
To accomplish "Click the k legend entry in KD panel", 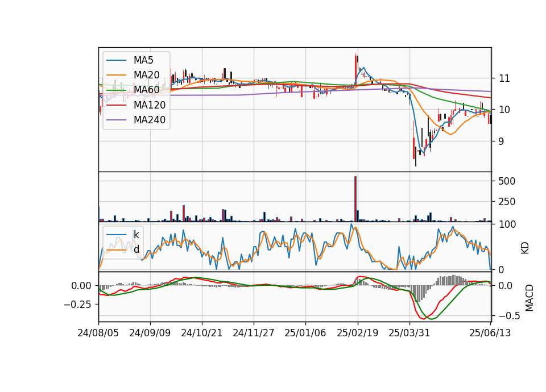I will [136, 235].
